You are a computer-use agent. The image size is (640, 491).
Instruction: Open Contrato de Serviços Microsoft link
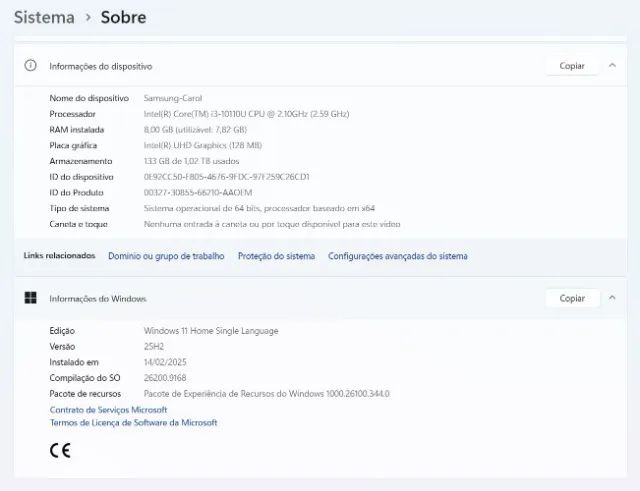point(109,409)
